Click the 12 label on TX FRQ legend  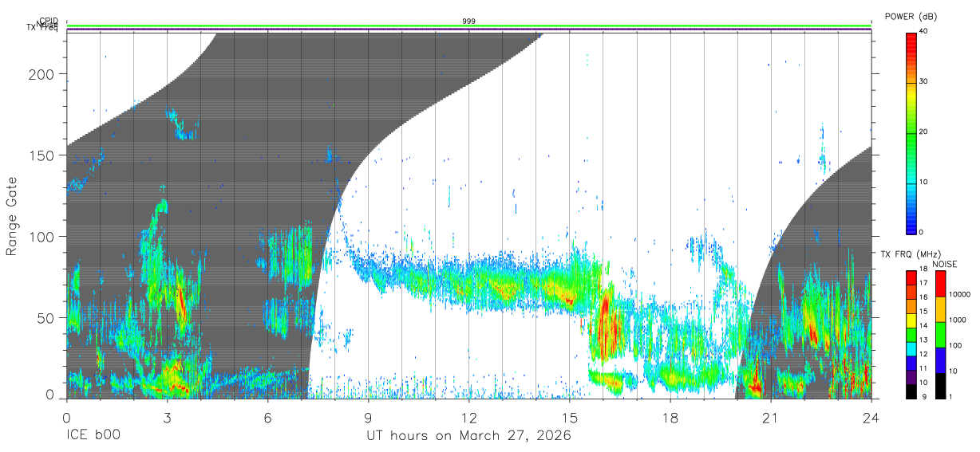925,354
